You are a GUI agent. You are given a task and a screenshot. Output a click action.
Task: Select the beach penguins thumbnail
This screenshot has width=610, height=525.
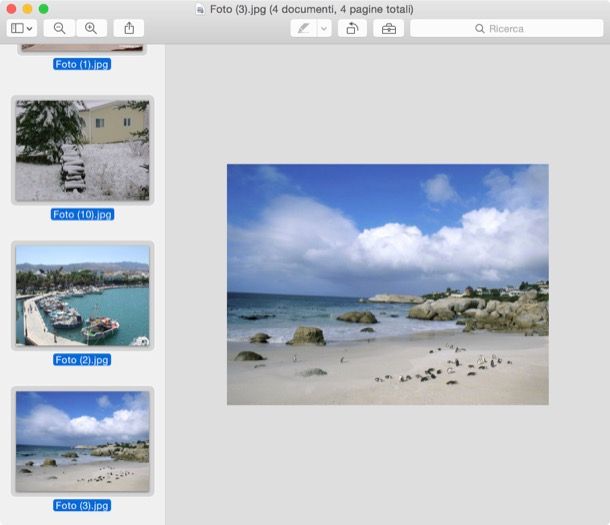pyautogui.click(x=82, y=441)
